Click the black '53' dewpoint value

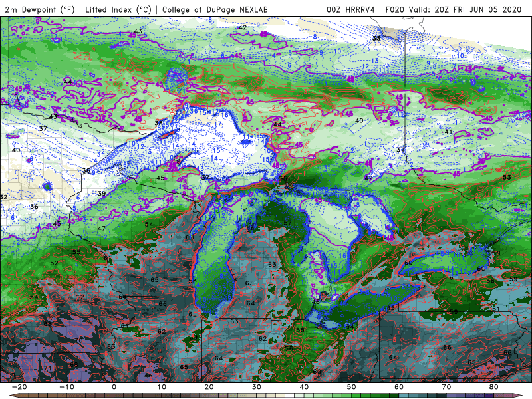(507, 177)
